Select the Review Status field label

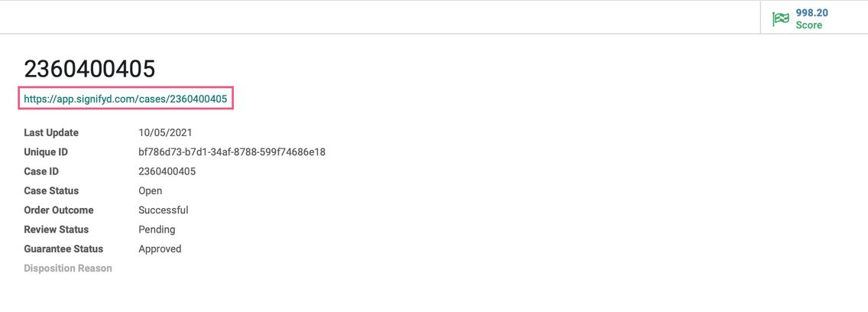[57, 229]
